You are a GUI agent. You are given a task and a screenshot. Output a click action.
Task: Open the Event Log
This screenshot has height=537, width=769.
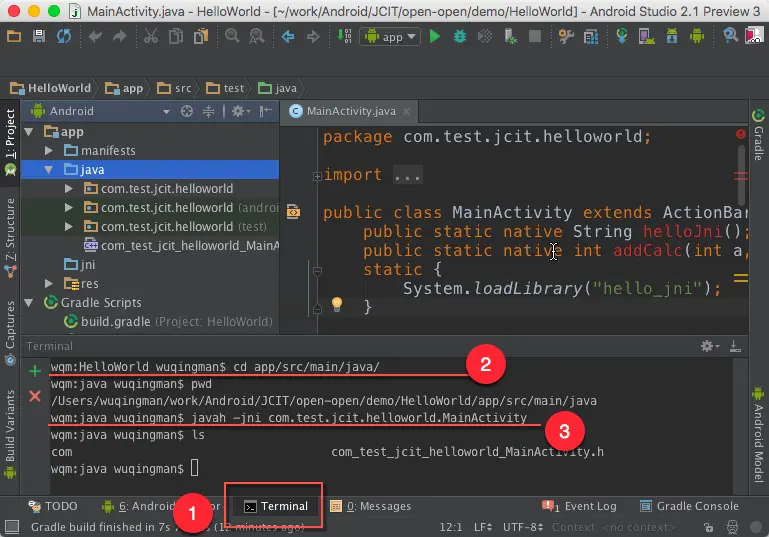pyautogui.click(x=579, y=506)
